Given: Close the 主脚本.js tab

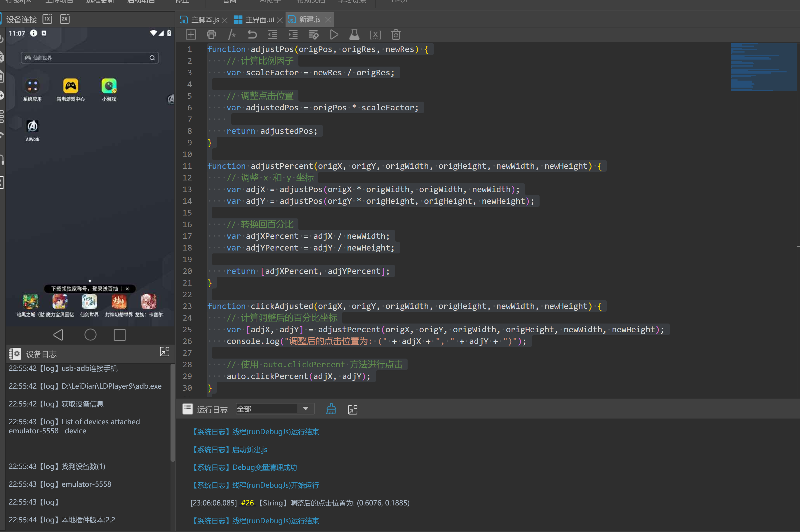Looking at the screenshot, I should [x=225, y=20].
